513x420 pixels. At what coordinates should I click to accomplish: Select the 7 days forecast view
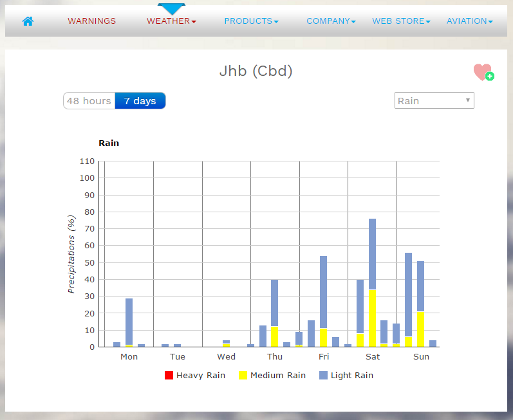point(140,101)
